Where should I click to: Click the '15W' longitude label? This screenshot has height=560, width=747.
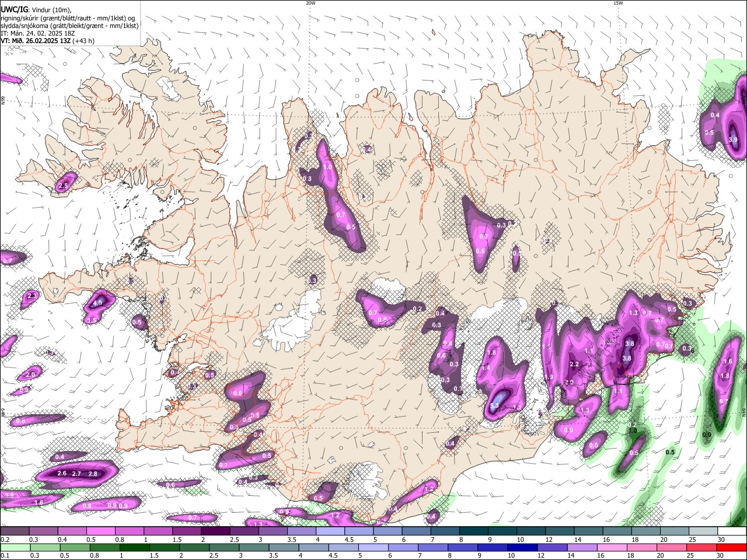(617, 3)
